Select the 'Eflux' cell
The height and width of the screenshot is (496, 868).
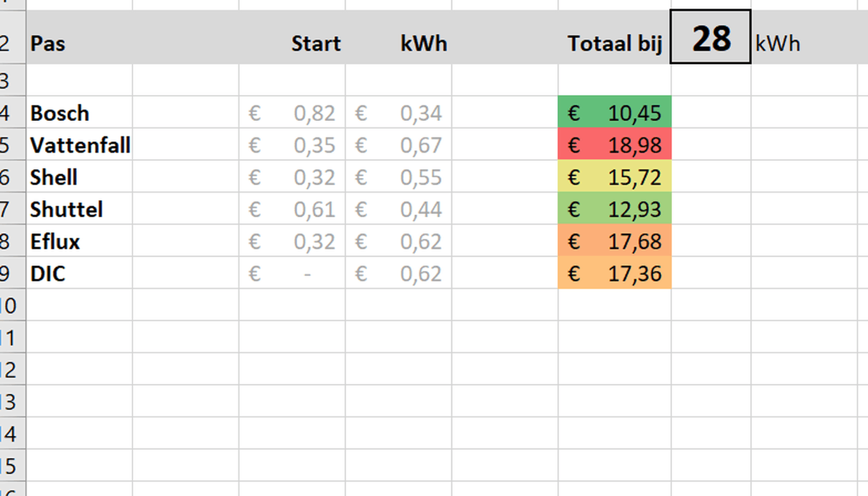79,241
